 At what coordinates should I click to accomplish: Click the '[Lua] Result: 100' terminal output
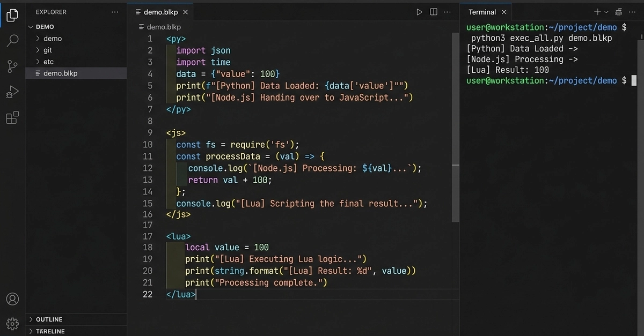tap(508, 70)
